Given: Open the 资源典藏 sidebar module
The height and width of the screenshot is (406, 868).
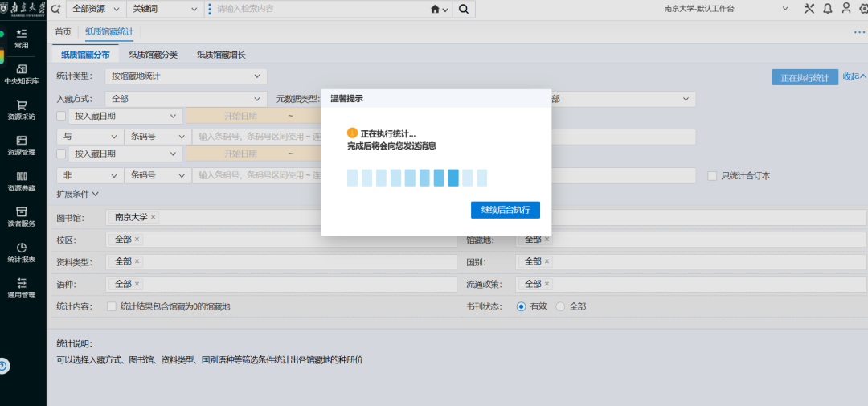Looking at the screenshot, I should point(22,182).
